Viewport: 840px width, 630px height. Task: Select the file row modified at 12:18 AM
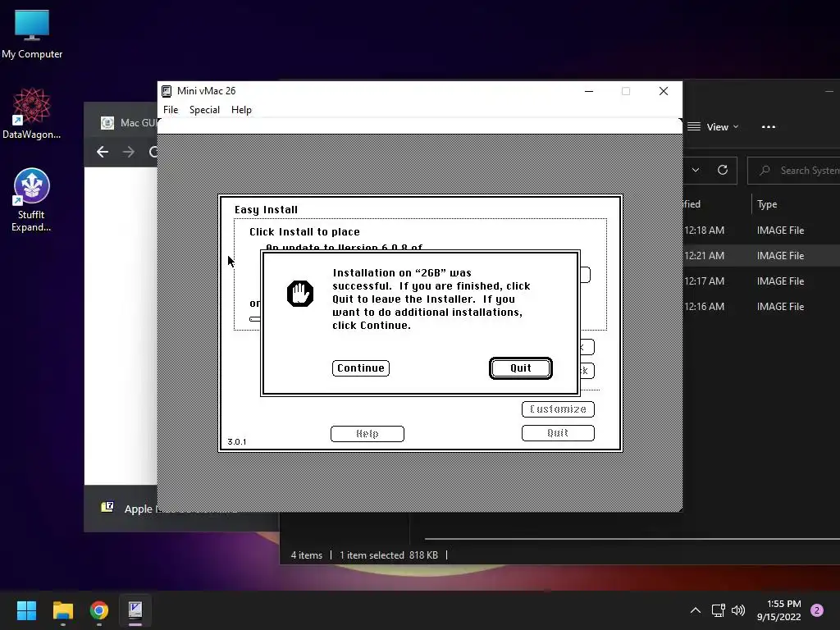point(761,231)
